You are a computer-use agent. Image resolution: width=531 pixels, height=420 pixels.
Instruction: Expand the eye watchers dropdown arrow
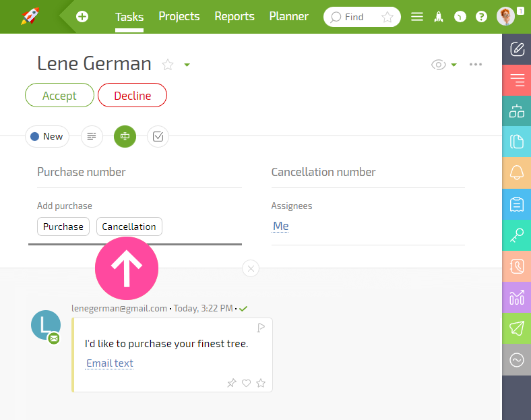[x=454, y=65]
